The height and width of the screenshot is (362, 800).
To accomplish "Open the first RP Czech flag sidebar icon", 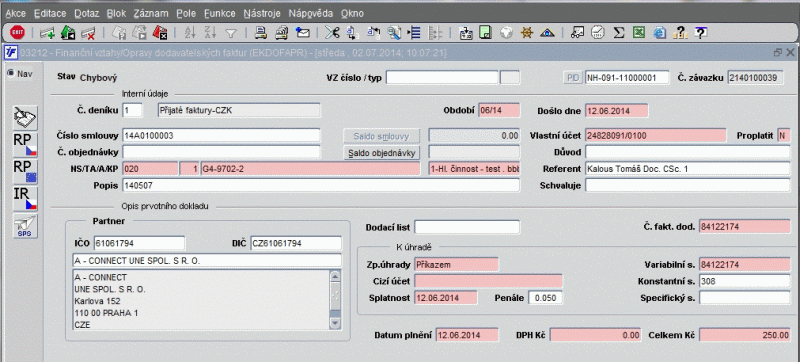I will [x=25, y=145].
